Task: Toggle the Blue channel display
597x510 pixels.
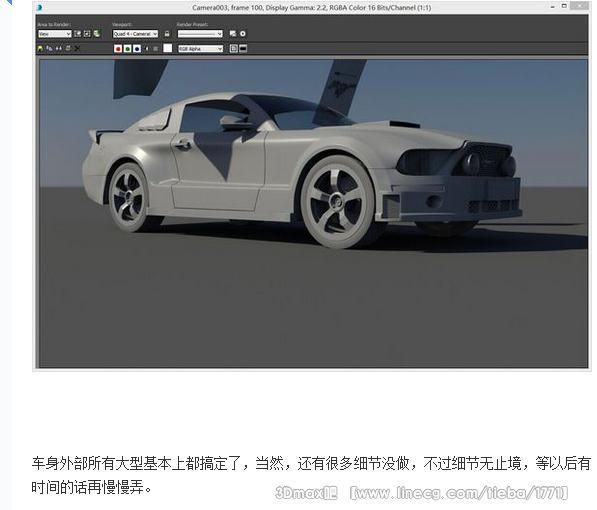Action: [x=137, y=49]
